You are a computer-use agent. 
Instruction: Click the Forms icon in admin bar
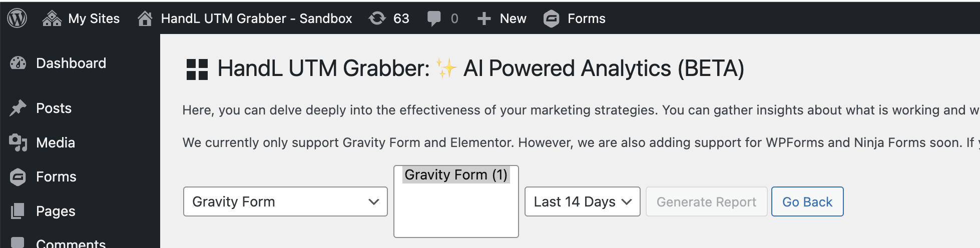(551, 18)
